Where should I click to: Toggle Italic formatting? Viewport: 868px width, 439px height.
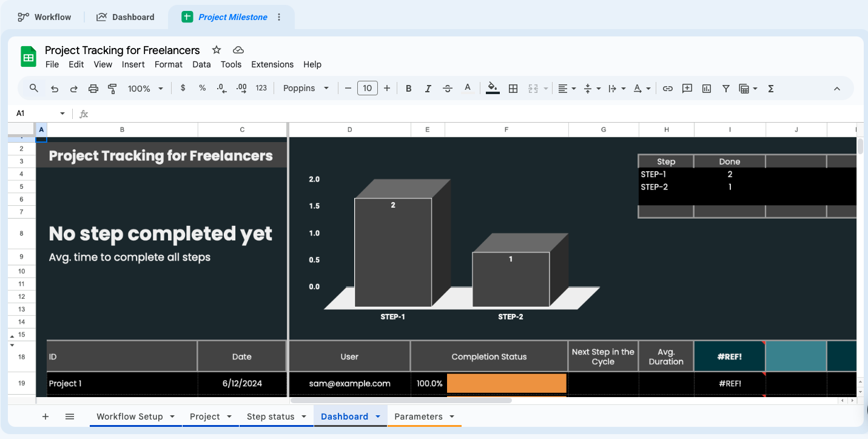(428, 89)
